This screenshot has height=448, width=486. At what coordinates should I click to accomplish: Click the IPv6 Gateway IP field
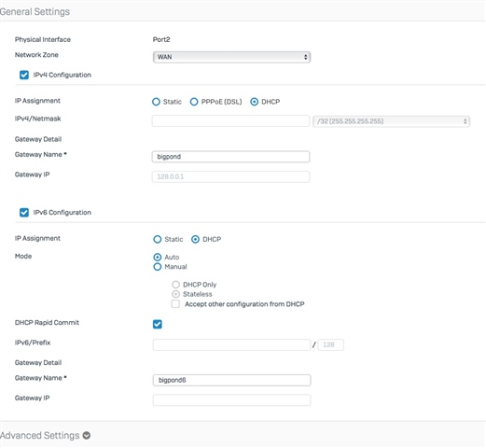pos(231,400)
